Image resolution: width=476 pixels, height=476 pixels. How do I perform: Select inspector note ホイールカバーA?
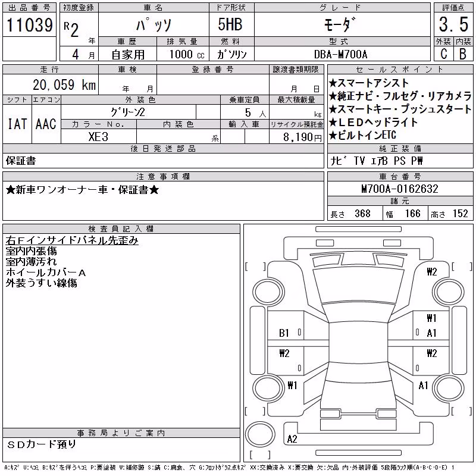pyautogui.click(x=46, y=273)
